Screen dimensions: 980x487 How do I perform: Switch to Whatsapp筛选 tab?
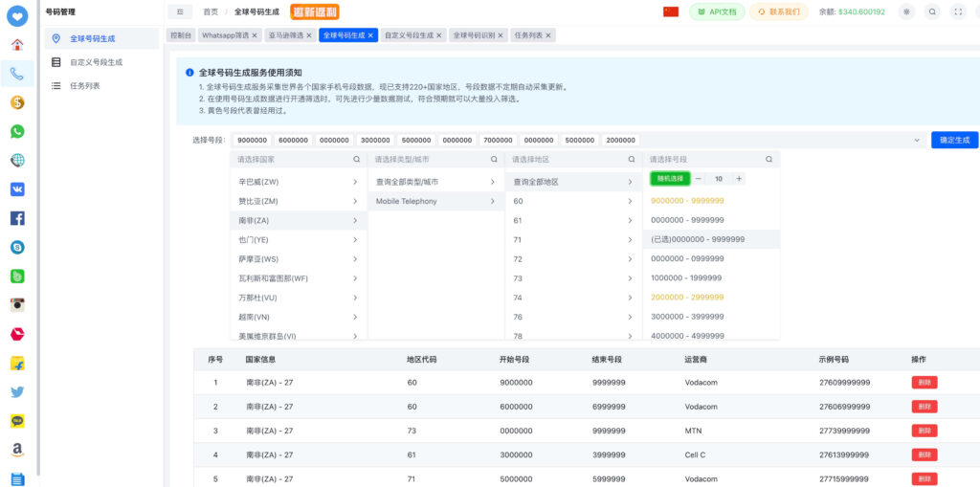click(224, 35)
